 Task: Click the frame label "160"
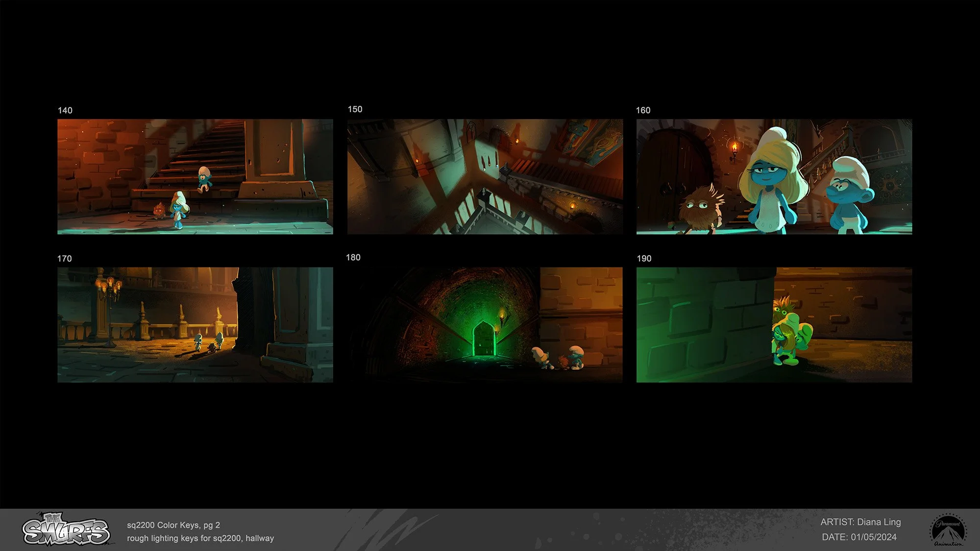[643, 111]
